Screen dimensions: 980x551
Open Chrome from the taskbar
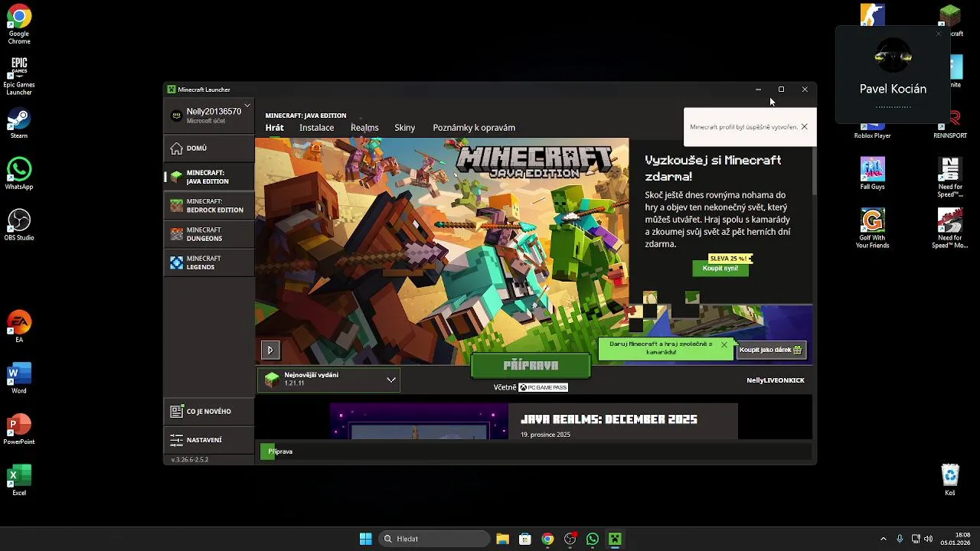click(x=547, y=539)
